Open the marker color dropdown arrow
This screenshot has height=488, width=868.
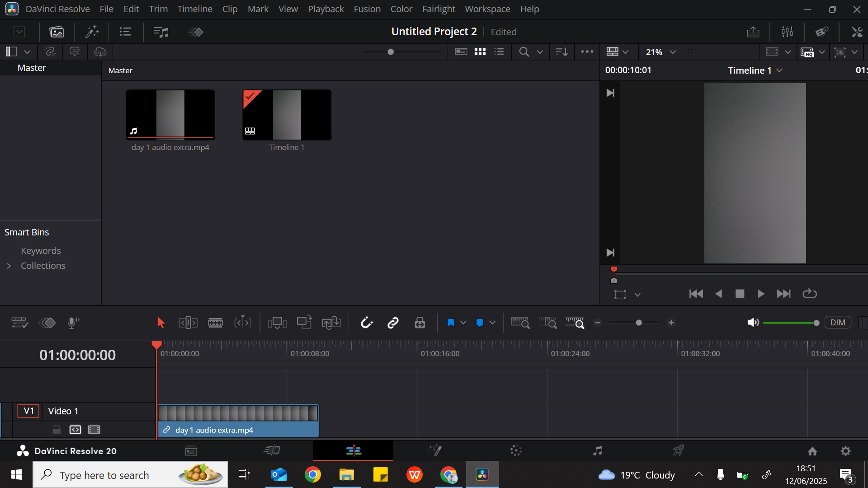coord(492,323)
